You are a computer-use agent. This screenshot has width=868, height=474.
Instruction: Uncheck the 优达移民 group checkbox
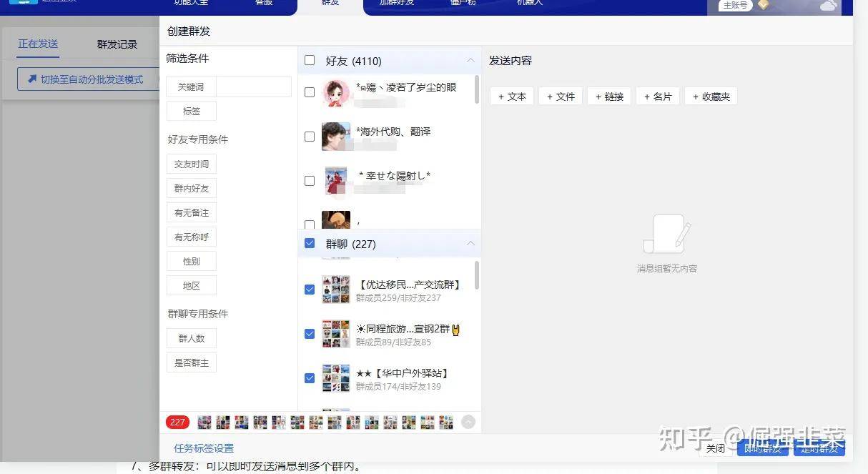[x=310, y=290]
